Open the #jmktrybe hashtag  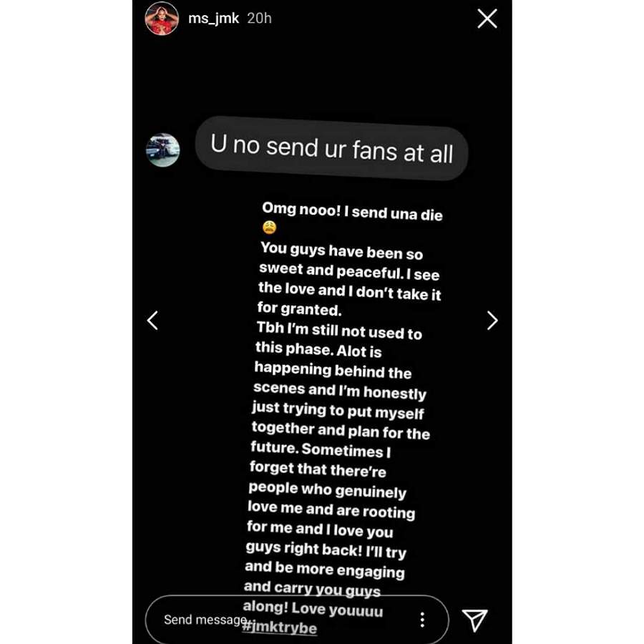pyautogui.click(x=280, y=628)
